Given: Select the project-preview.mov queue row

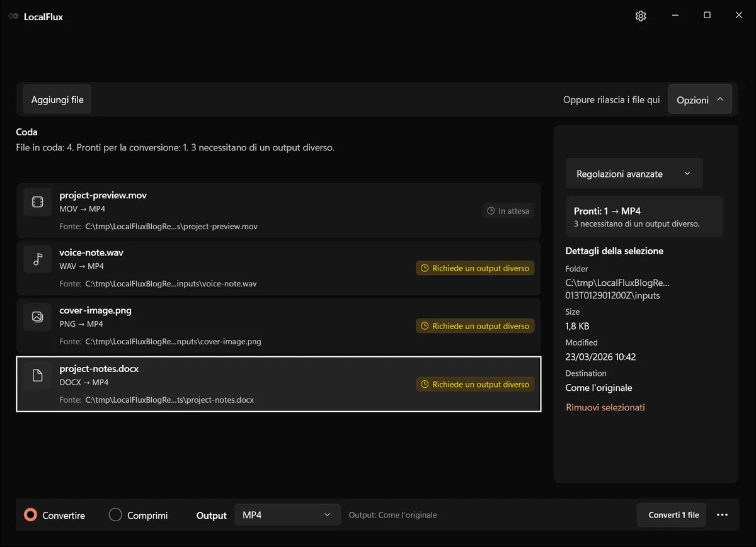Looking at the screenshot, I should [x=278, y=210].
